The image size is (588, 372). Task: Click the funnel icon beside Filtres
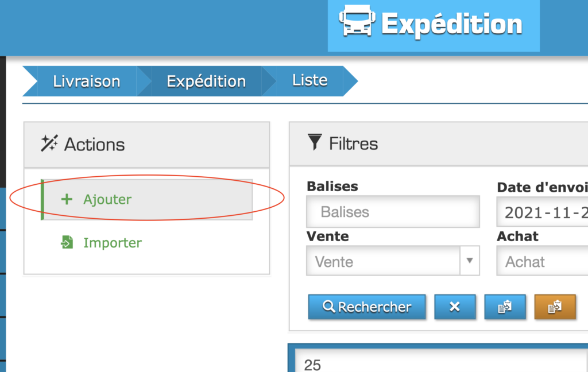click(315, 142)
